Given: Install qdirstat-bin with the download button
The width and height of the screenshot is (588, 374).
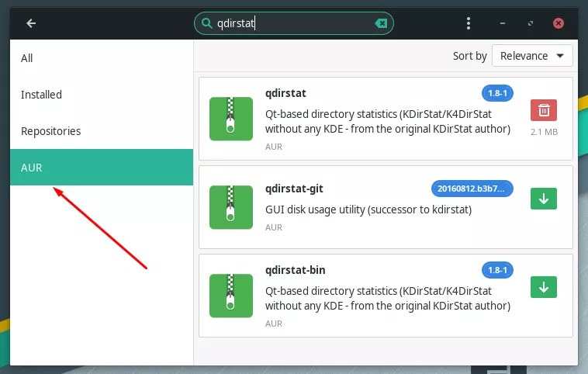Looking at the screenshot, I should 544,287.
